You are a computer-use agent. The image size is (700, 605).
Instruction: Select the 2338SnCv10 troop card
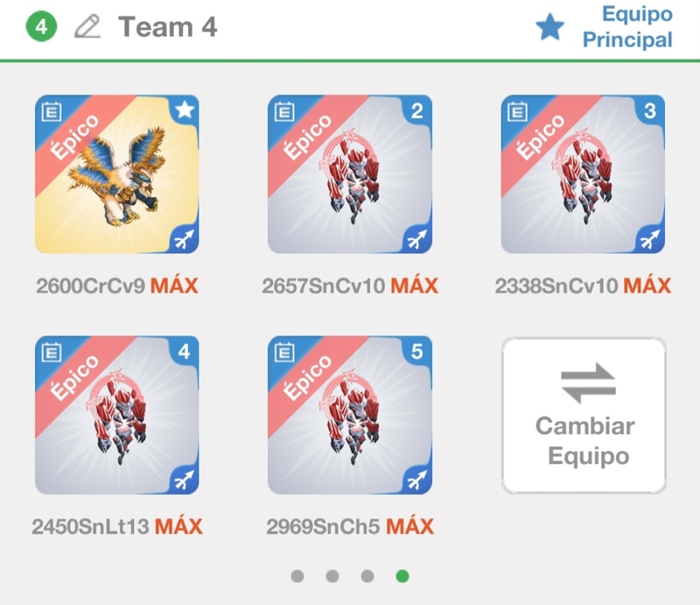(583, 174)
